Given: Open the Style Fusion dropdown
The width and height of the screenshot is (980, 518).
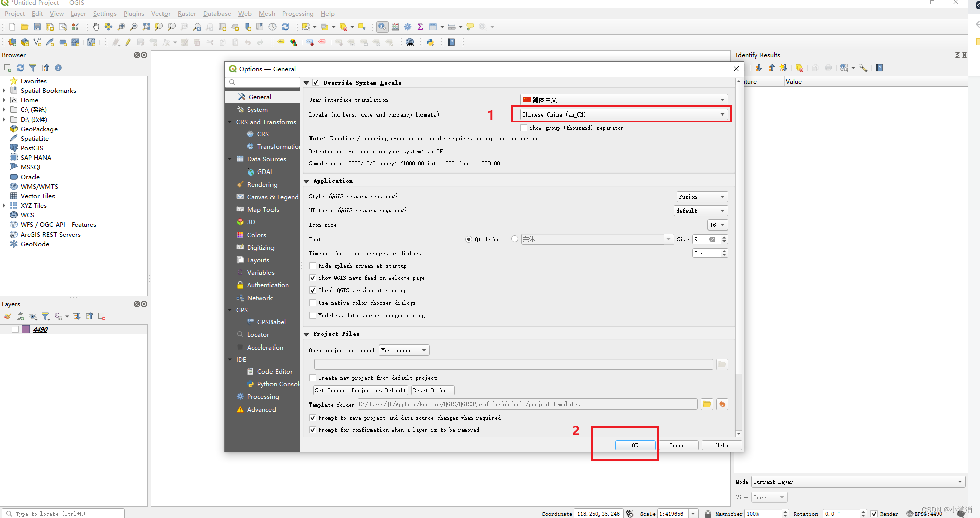Looking at the screenshot, I should [702, 197].
